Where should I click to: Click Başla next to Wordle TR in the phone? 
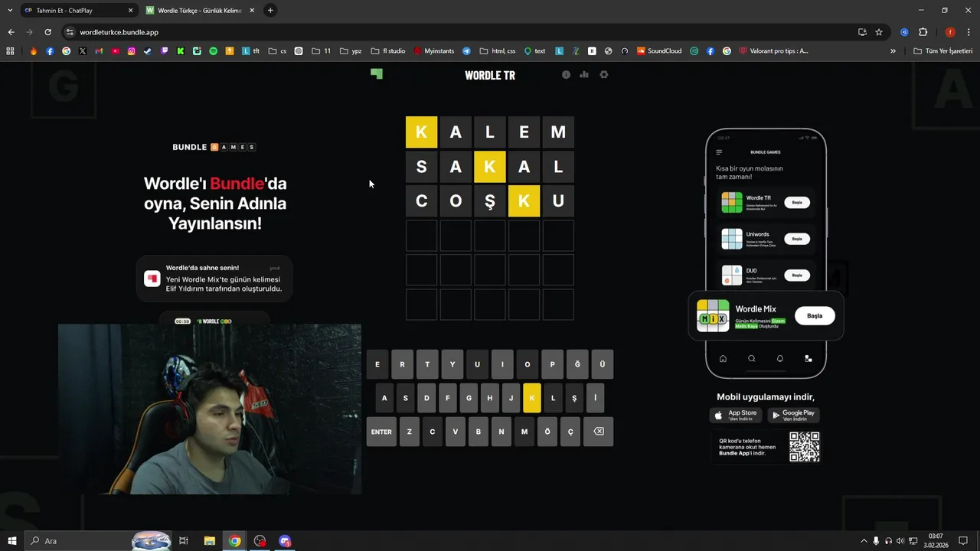pos(797,203)
